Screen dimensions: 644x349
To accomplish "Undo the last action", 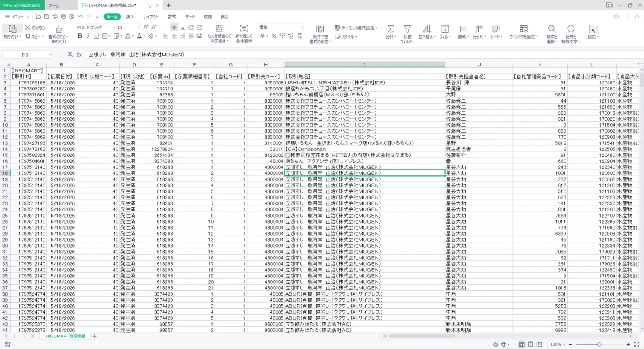I will [80, 17].
